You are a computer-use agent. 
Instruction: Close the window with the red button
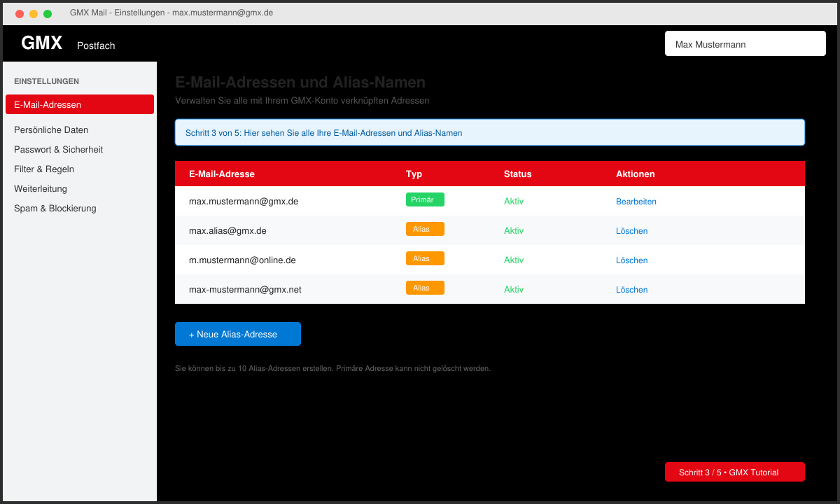(x=20, y=13)
